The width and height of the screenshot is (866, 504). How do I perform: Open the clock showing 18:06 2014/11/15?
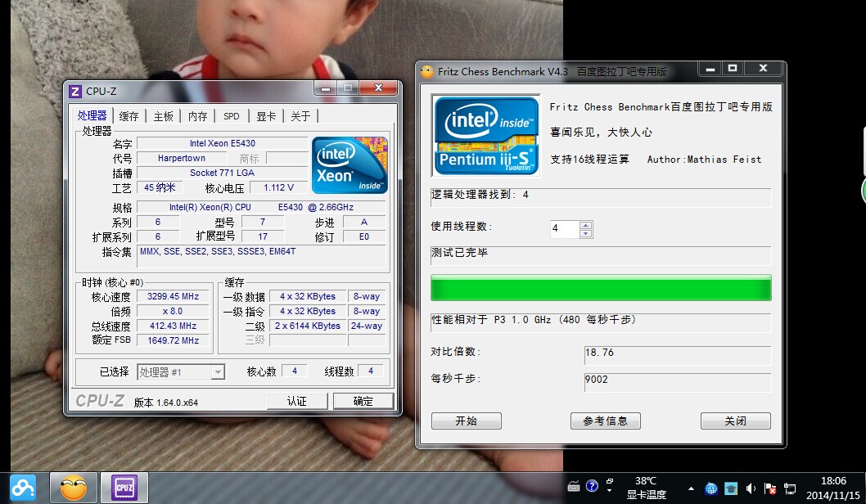coord(833,488)
